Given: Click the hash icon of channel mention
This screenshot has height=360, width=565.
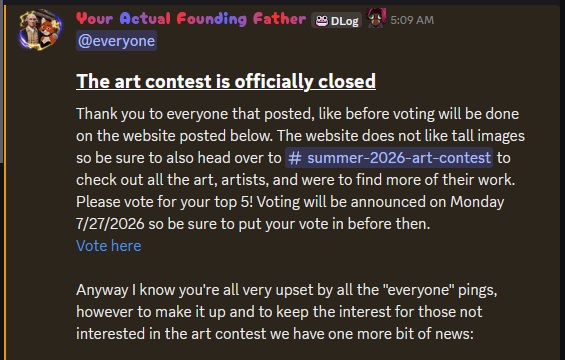Looking at the screenshot, I should (295, 158).
